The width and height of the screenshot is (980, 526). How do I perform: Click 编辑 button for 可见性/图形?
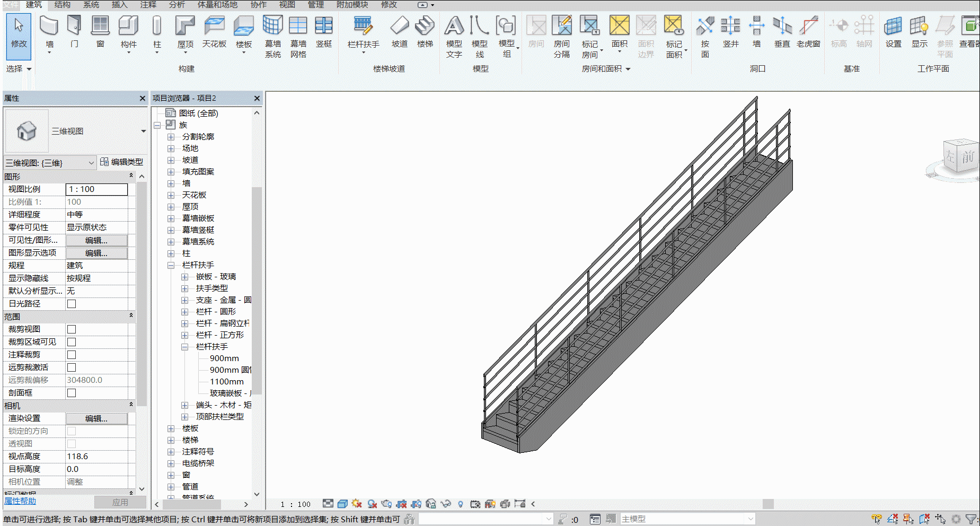pos(96,240)
